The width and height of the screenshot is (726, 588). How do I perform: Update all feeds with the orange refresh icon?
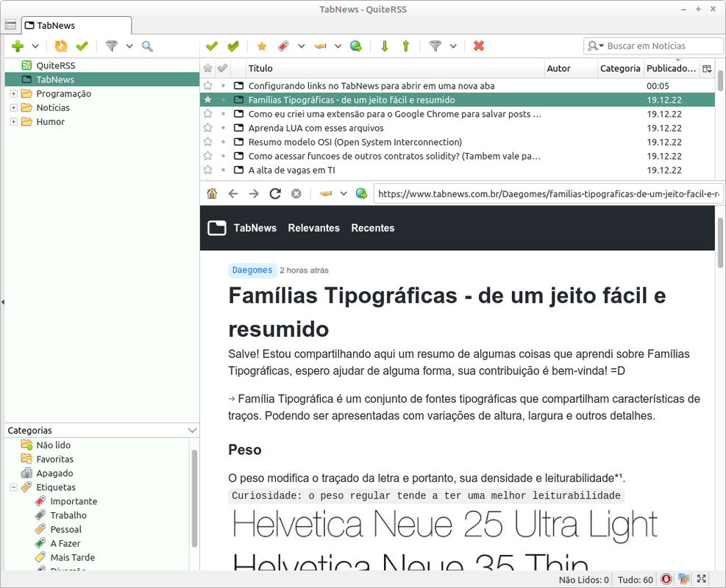tap(60, 46)
